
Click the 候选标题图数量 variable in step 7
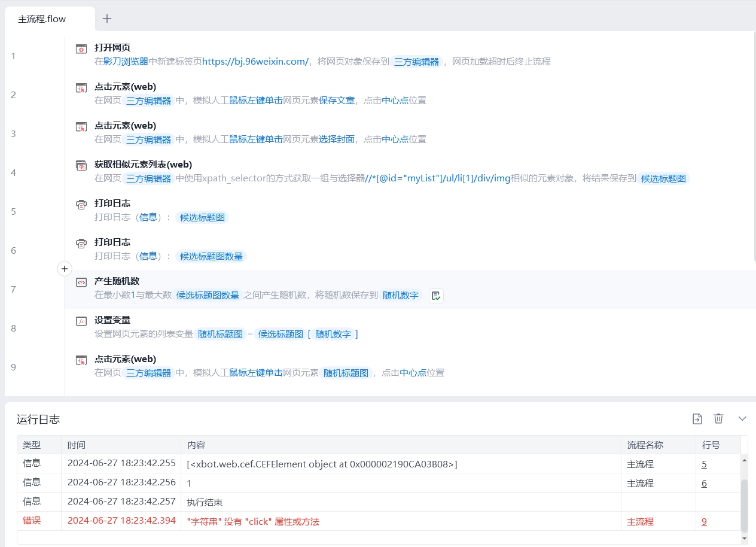coord(208,295)
